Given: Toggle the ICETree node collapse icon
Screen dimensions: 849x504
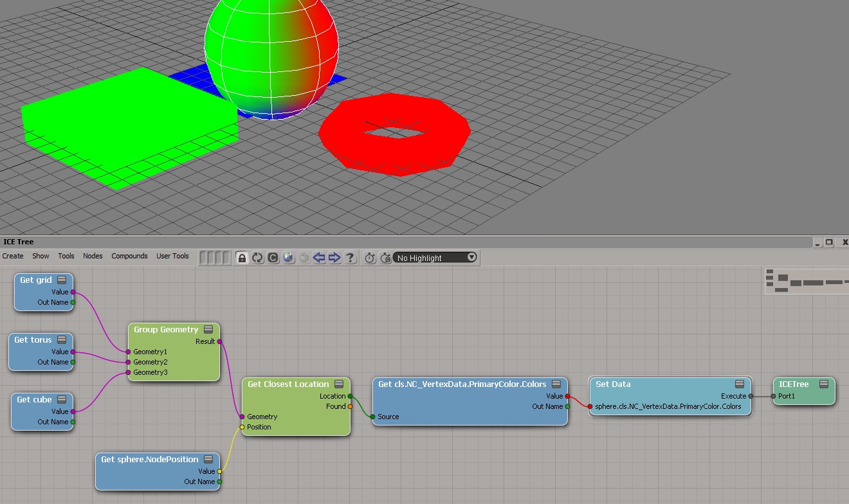Looking at the screenshot, I should pos(823,384).
